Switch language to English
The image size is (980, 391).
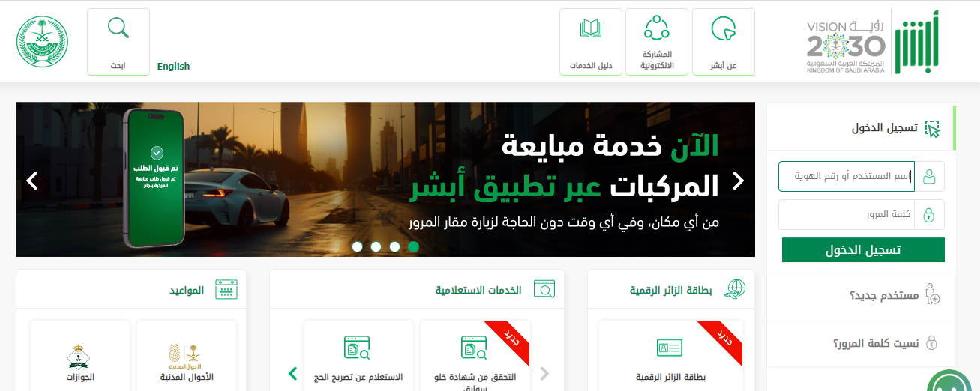coord(173,66)
